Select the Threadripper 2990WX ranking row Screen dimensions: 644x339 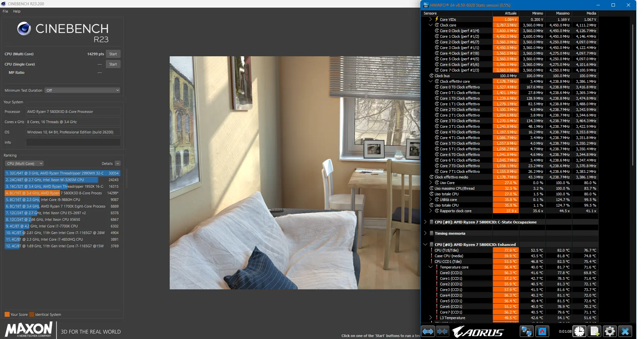coord(62,173)
